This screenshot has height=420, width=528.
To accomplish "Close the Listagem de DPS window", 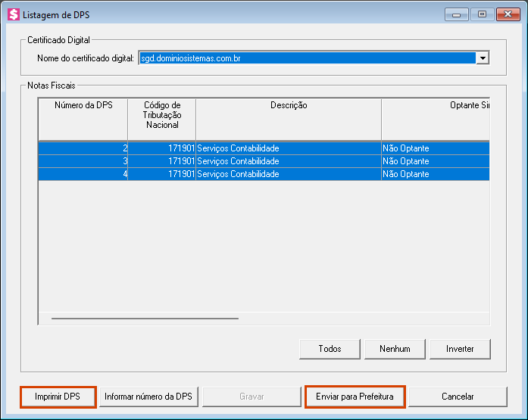I will [x=507, y=14].
